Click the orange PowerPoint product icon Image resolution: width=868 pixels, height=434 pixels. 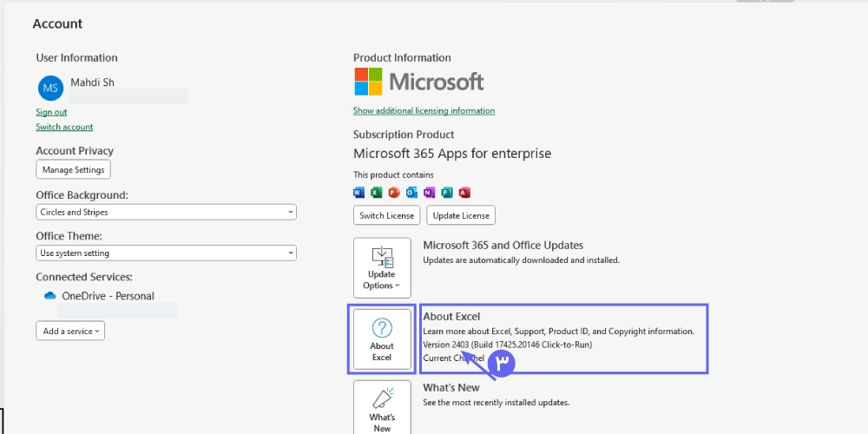point(394,192)
